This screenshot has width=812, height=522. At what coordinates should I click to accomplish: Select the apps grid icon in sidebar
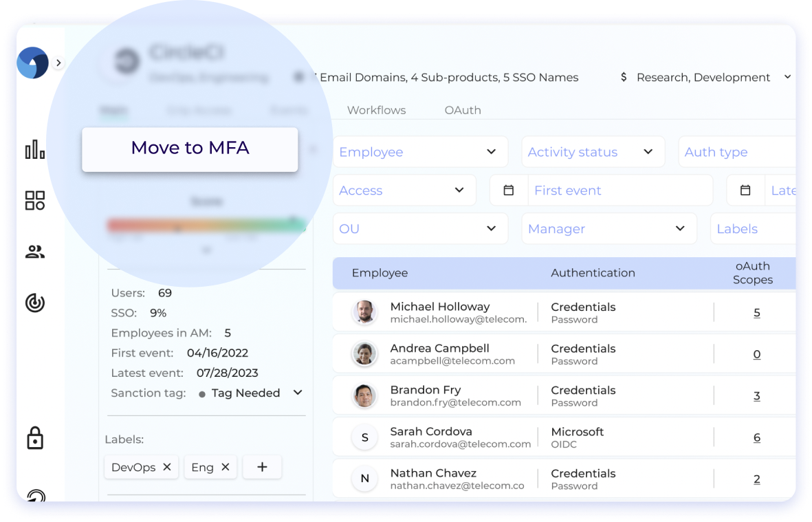pos(34,200)
